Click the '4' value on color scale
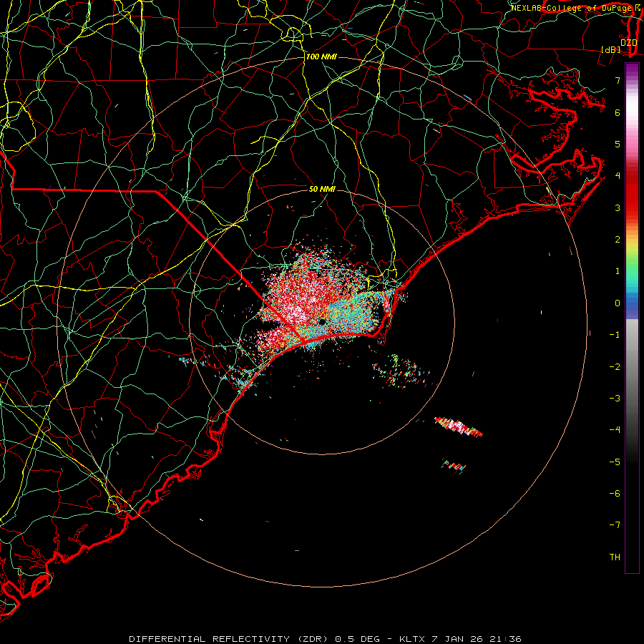The height and width of the screenshot is (644, 644). [x=618, y=176]
